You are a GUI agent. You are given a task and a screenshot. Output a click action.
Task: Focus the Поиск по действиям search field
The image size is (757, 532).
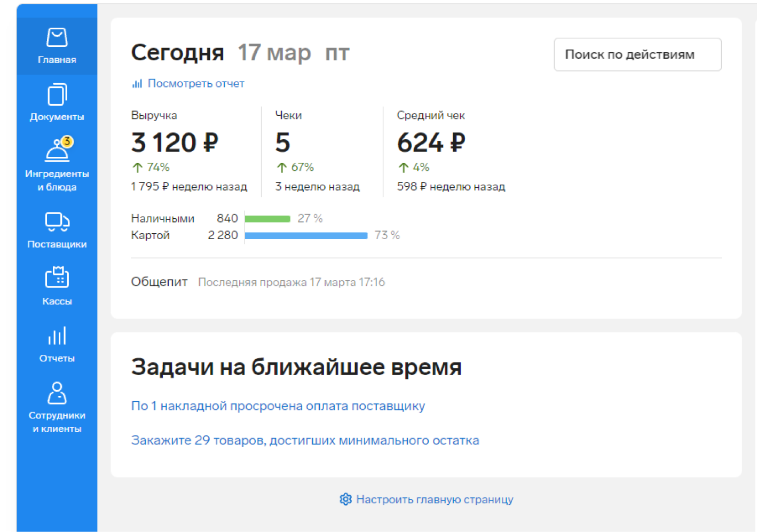637,54
